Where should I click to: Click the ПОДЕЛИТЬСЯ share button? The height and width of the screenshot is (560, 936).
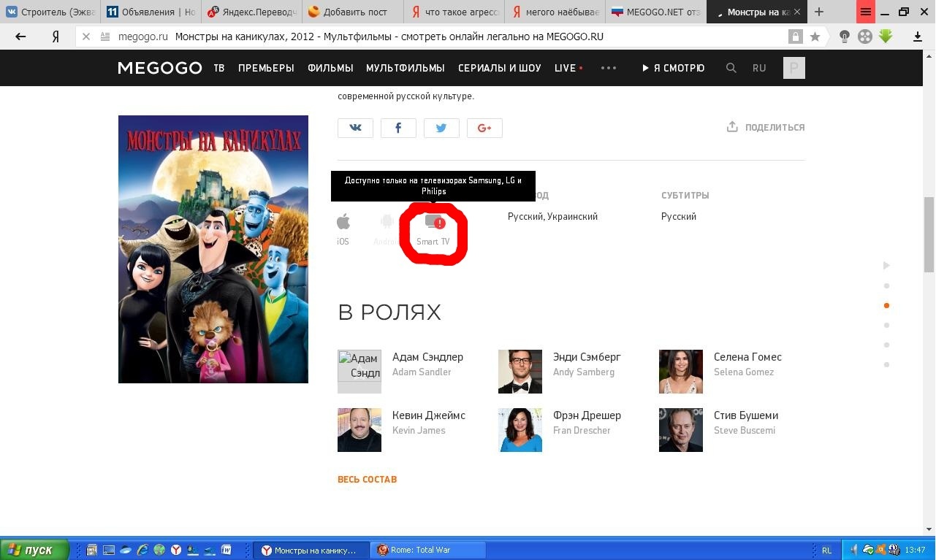click(x=766, y=127)
